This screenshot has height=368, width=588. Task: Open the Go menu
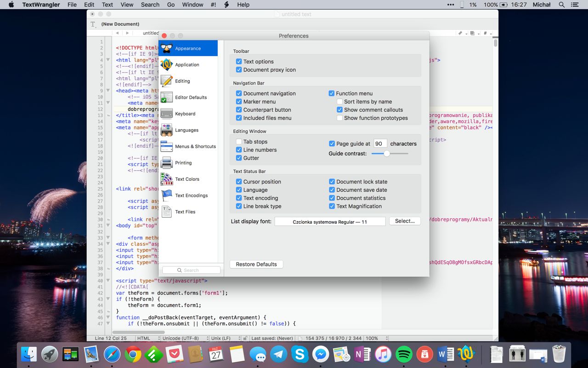(171, 5)
